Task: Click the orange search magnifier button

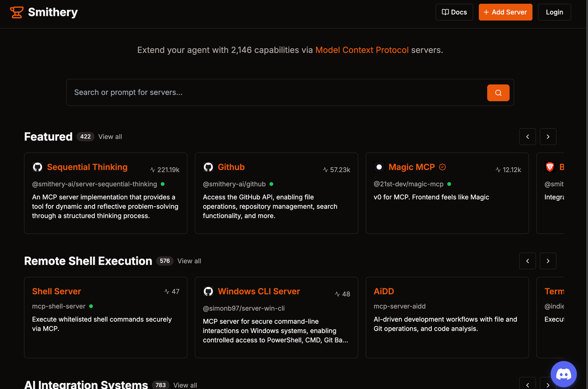Action: click(x=498, y=93)
